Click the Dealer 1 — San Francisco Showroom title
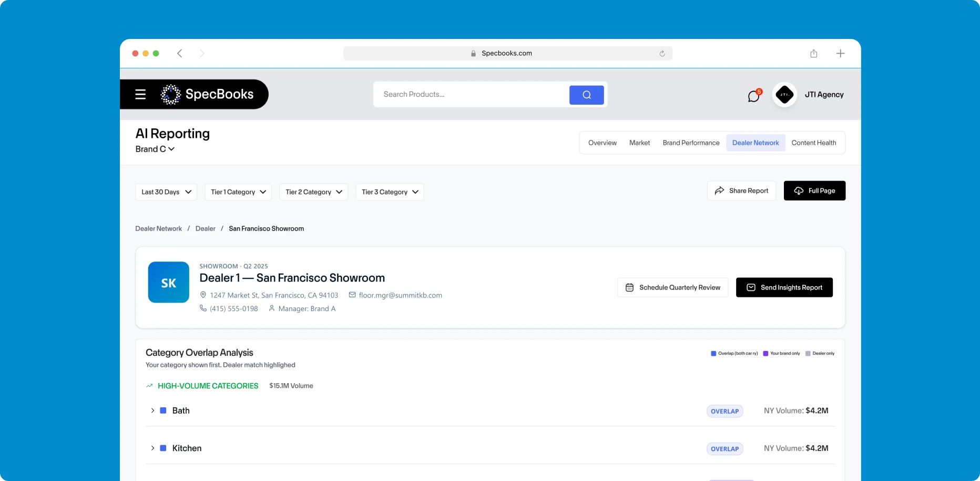Screen dimensions: 980x481 click(x=292, y=278)
